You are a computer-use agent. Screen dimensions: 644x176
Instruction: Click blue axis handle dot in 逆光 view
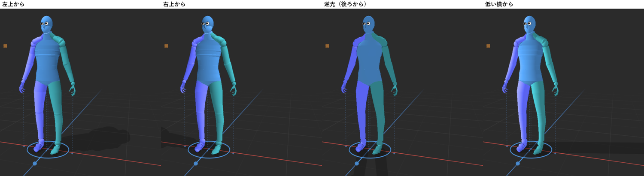pyautogui.click(x=357, y=163)
